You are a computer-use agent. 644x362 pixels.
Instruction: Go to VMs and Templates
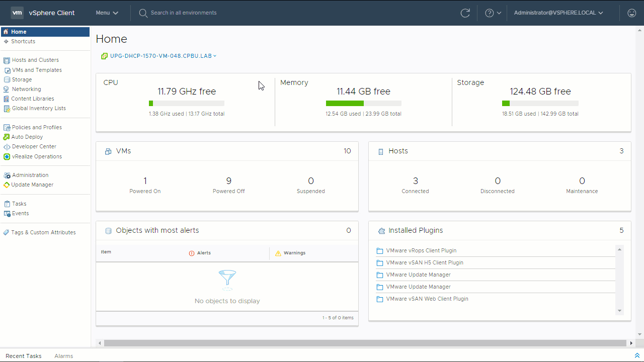coord(36,70)
